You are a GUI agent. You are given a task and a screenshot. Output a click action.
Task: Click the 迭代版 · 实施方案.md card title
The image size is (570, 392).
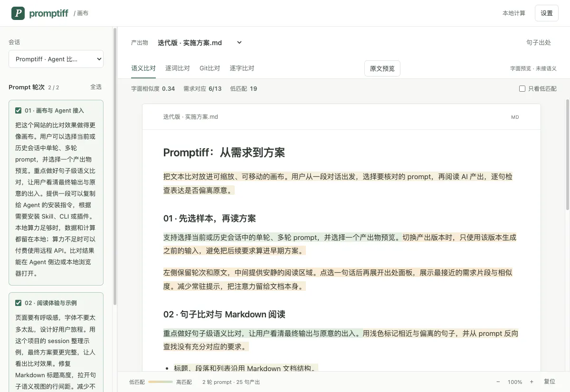tap(190, 117)
